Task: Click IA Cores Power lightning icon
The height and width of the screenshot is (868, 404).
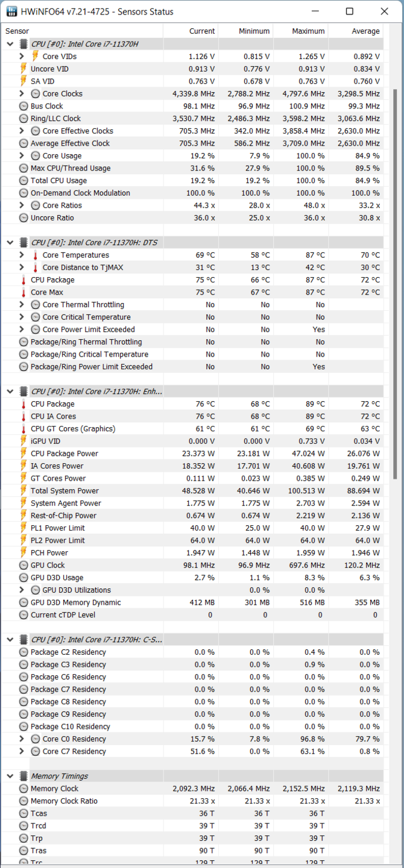Action: click(24, 466)
